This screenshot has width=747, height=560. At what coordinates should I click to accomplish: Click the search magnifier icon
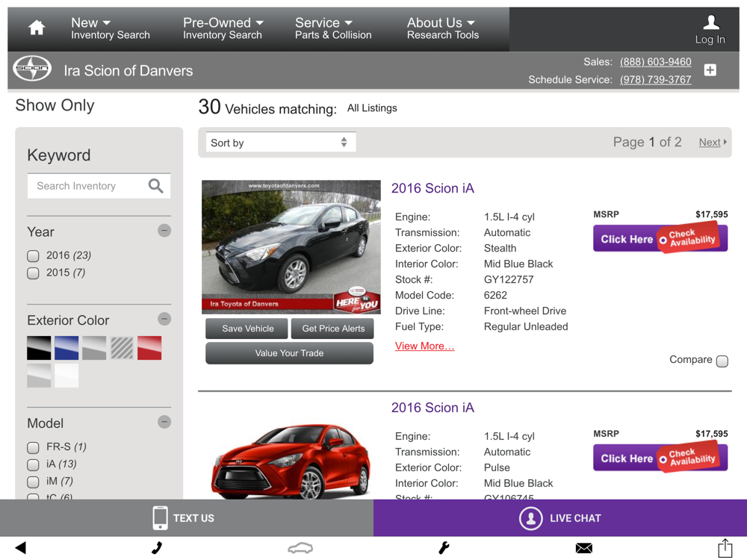[x=156, y=186]
